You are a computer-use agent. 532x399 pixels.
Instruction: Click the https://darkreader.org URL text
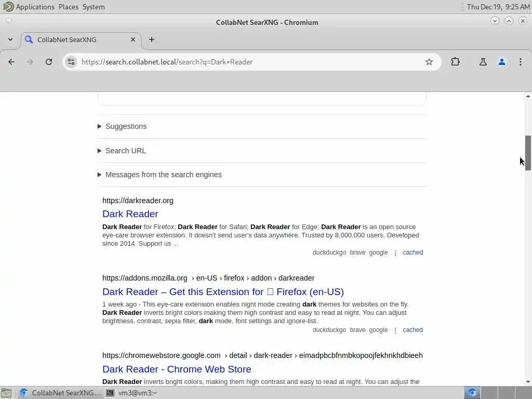[x=138, y=201]
